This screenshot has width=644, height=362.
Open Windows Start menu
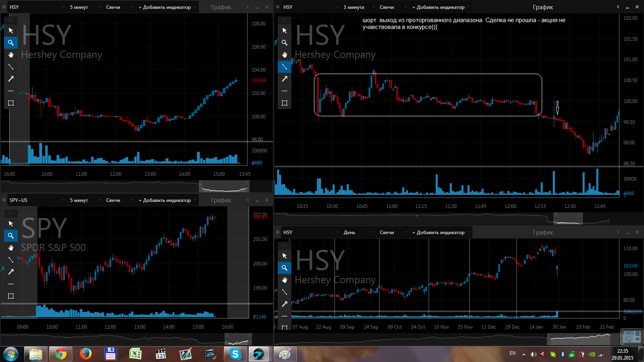11,354
